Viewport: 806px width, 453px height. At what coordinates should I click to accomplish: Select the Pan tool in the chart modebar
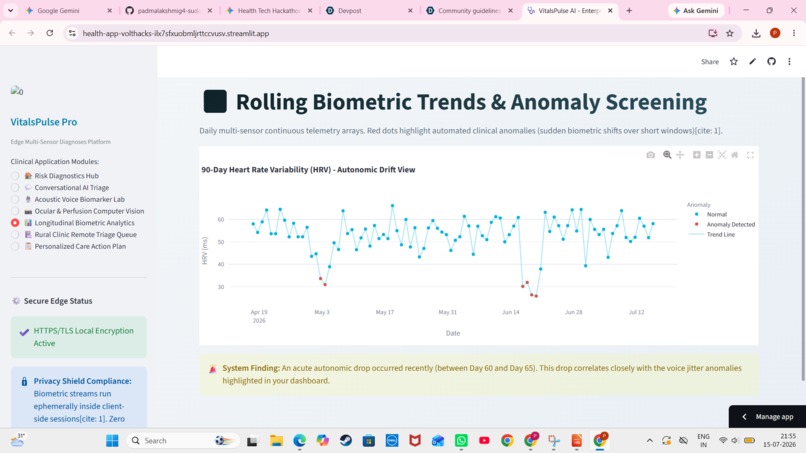[680, 155]
